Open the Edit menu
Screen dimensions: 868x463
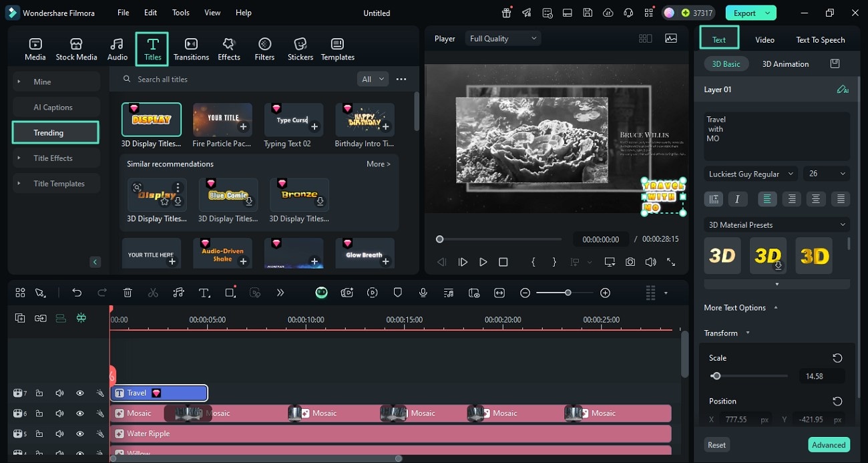click(151, 13)
